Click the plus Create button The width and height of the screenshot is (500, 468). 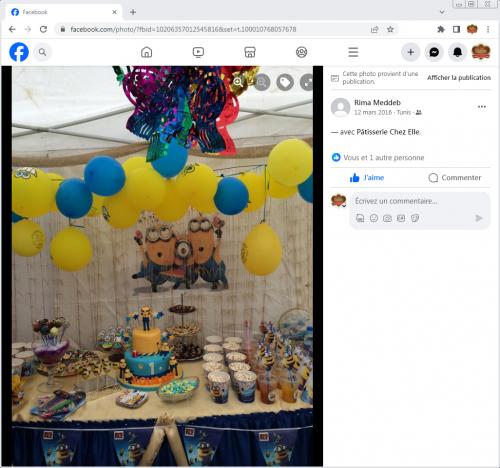tap(410, 52)
